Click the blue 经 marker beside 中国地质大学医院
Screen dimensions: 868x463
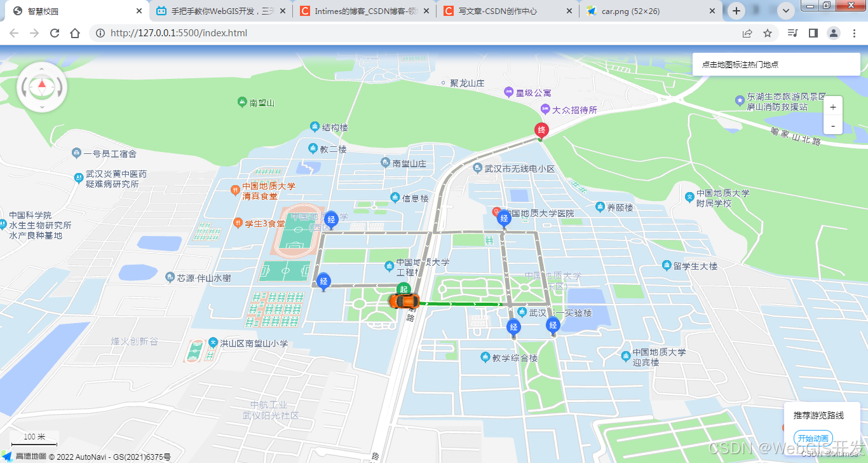(504, 219)
